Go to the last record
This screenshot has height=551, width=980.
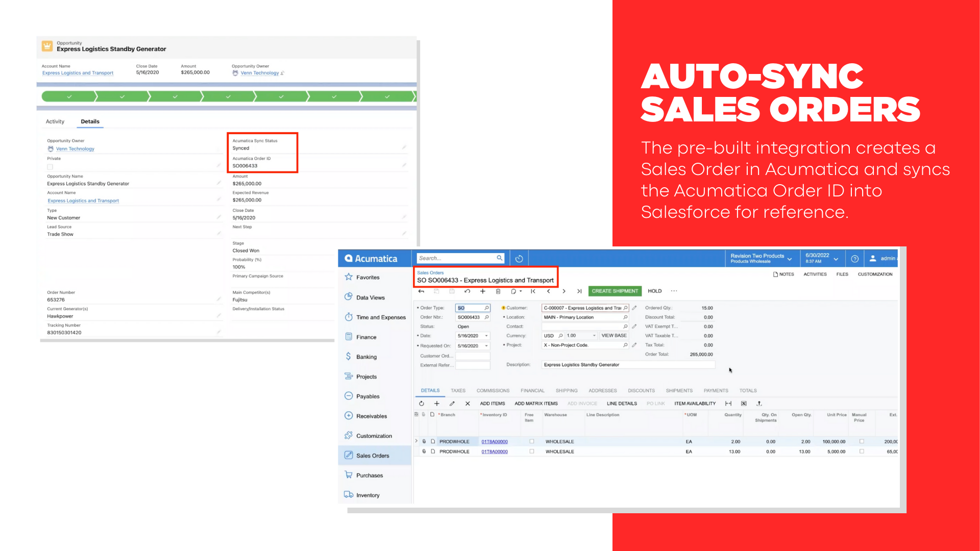579,291
